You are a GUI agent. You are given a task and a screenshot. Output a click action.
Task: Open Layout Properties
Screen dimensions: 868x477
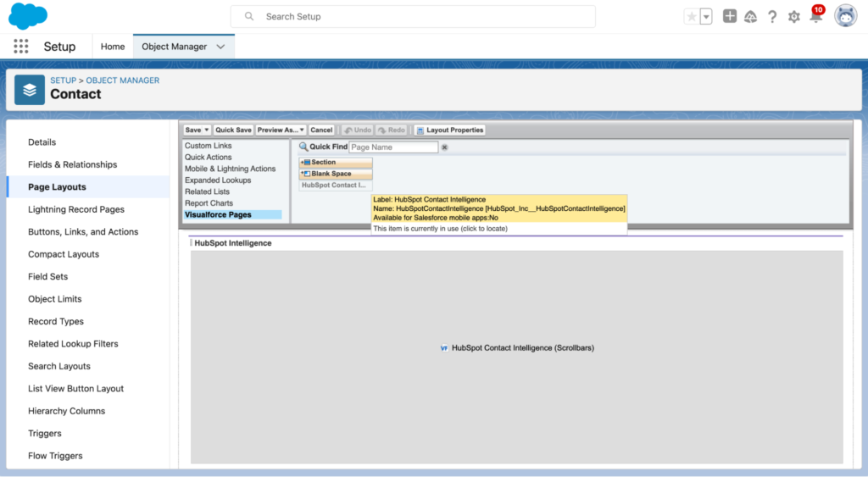point(450,130)
